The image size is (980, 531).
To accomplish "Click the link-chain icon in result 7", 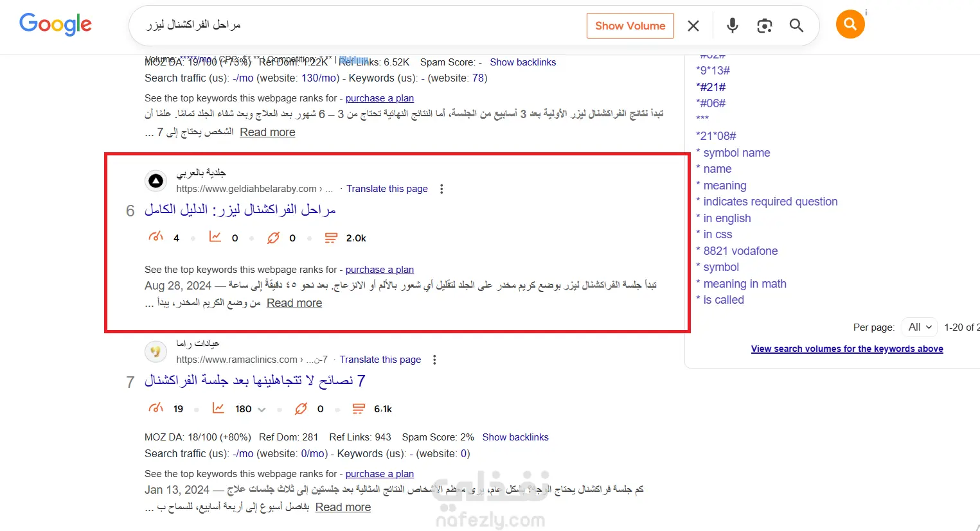I will (301, 408).
